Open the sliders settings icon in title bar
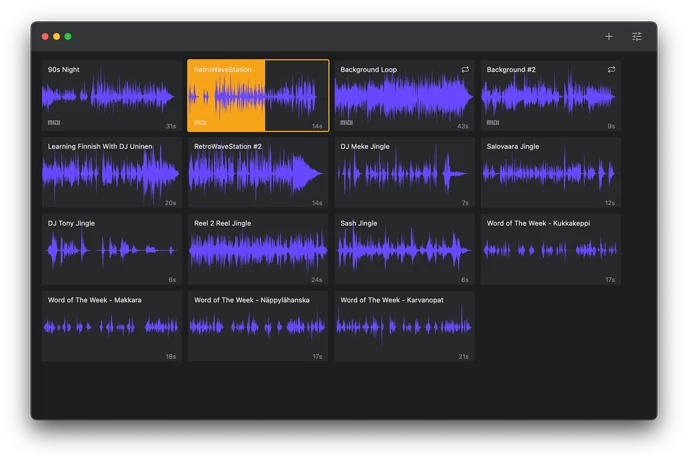 coord(637,36)
